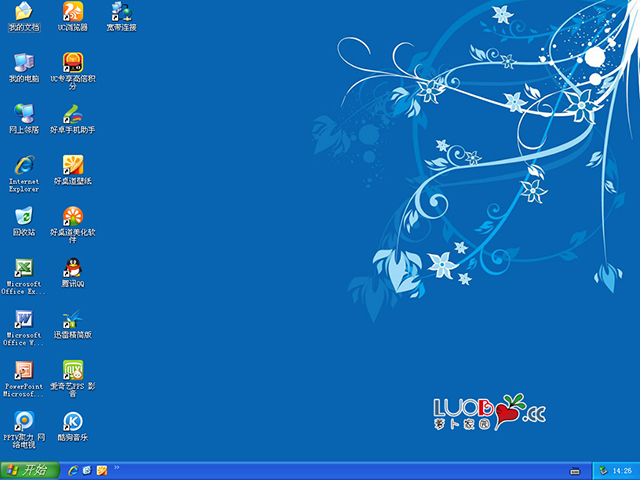Launch the 好卓手机助手 phone assistant
Screen dimensions: 640x480
pos(73,114)
